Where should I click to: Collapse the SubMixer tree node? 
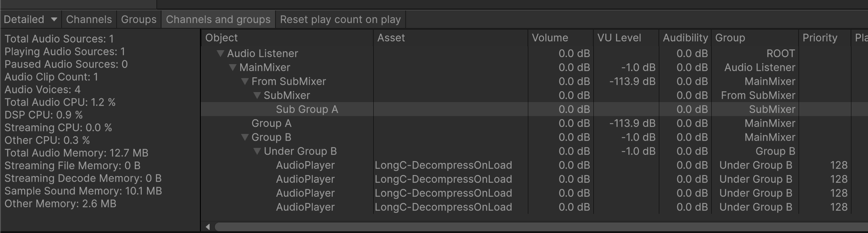click(257, 96)
